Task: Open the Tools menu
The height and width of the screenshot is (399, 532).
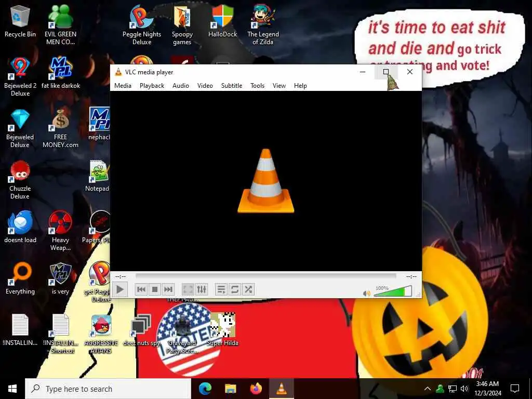Action: tap(257, 86)
